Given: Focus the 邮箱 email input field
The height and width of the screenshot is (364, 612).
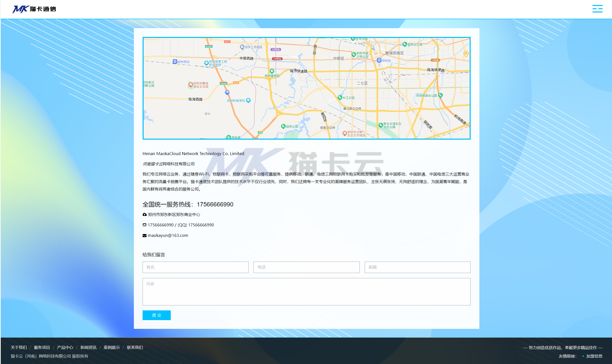Looking at the screenshot, I should [x=418, y=267].
